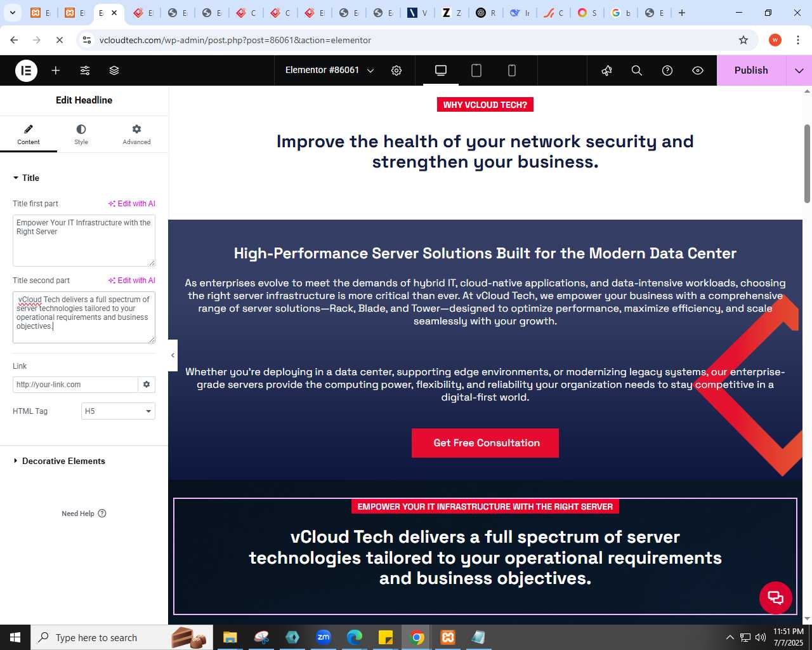Switch to Tablet preview mode
The width and height of the screenshot is (812, 650).
(476, 70)
